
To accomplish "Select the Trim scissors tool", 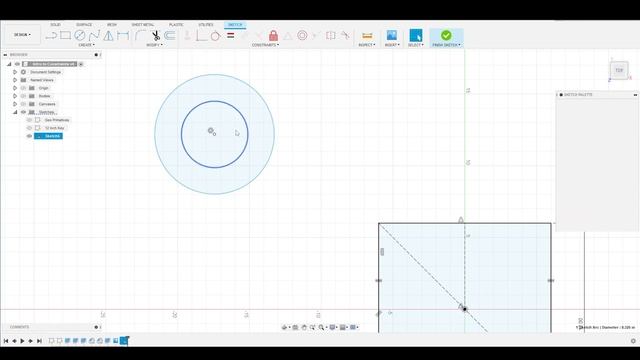I will (156, 36).
